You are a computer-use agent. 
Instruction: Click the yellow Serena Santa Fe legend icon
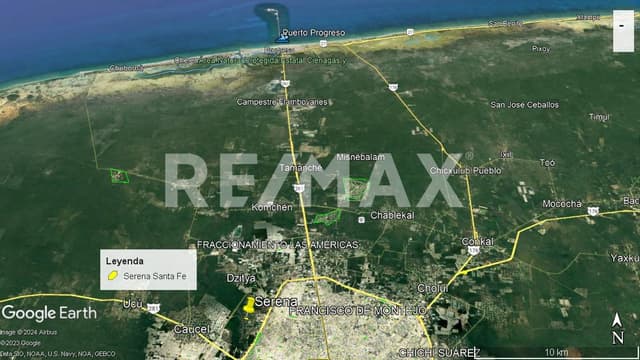coord(113,276)
